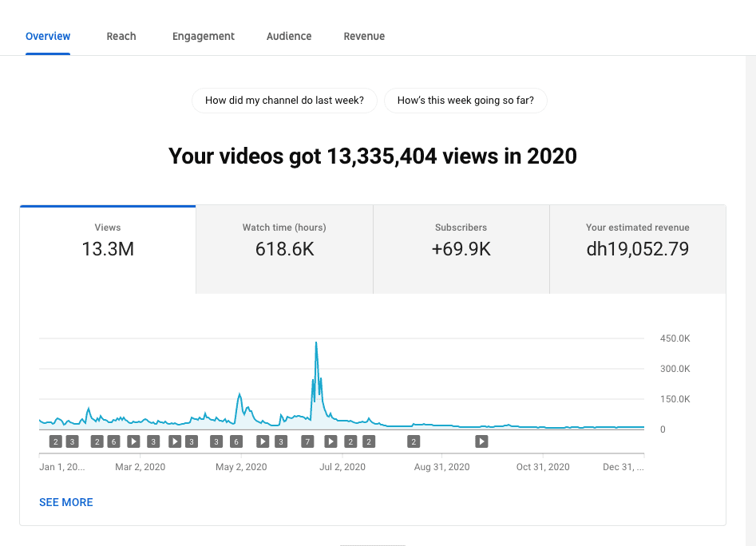756x546 pixels.
Task: Click the play marker right of marker 7
Action: (x=331, y=441)
